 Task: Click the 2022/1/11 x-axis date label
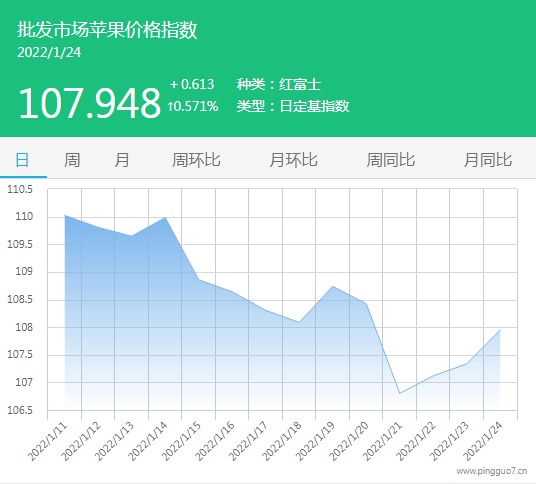48,441
